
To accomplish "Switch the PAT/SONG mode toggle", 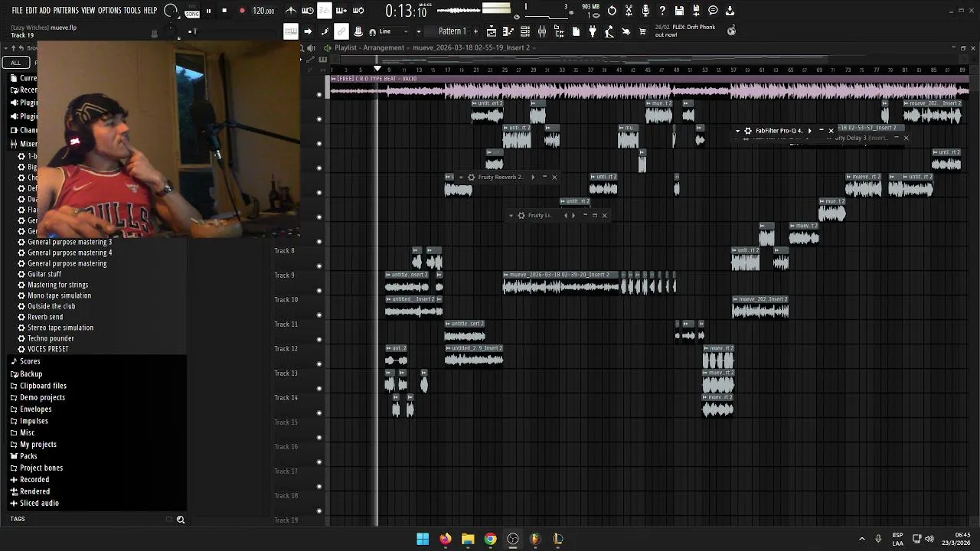I will (x=192, y=11).
